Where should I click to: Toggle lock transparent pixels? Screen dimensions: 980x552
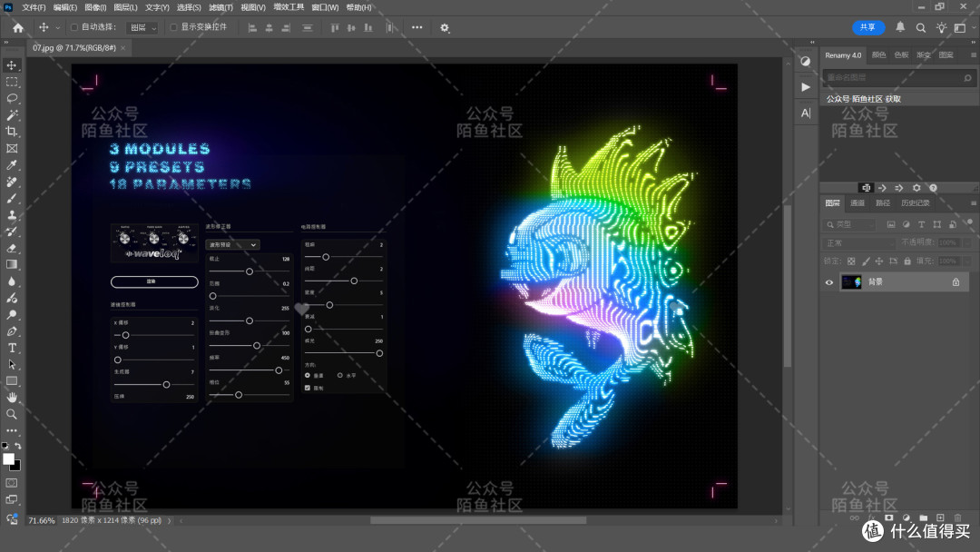tap(850, 261)
